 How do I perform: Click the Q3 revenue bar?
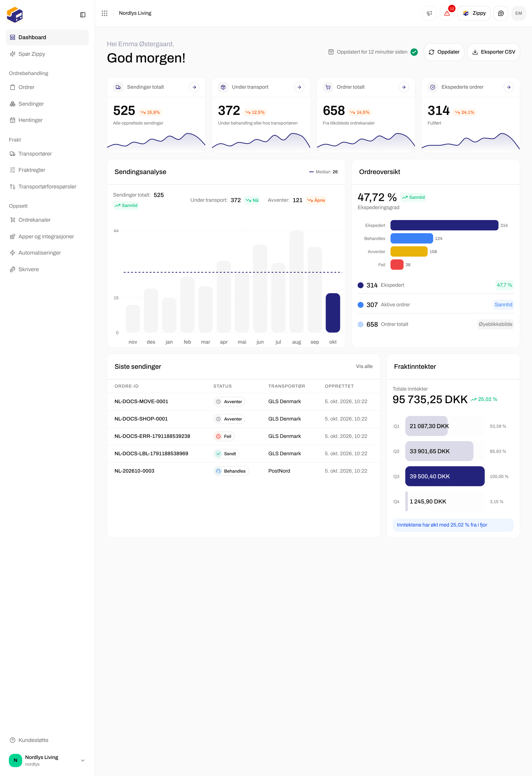coord(445,476)
